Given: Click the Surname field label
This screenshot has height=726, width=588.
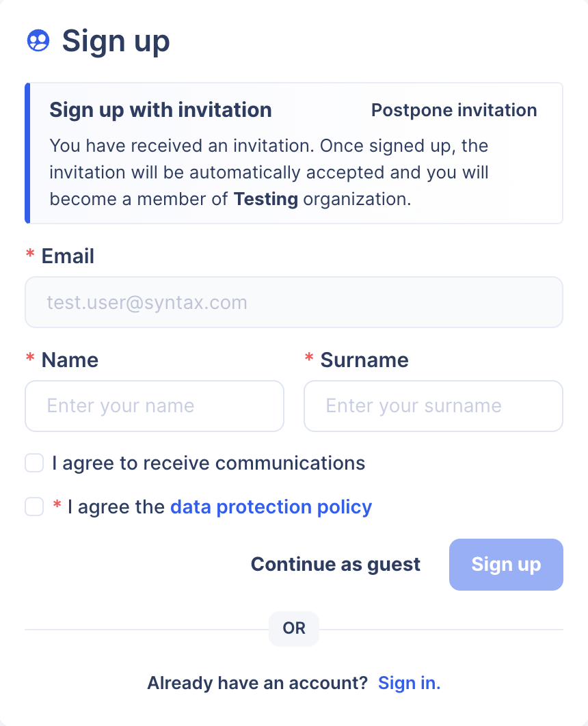Looking at the screenshot, I should (364, 360).
